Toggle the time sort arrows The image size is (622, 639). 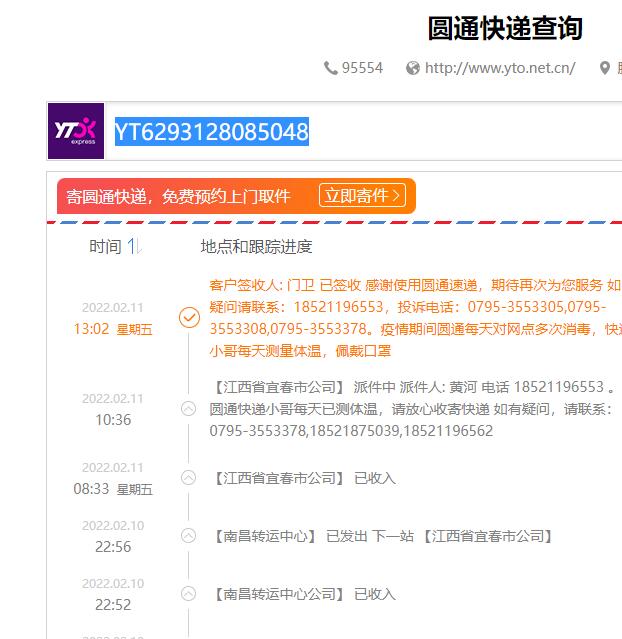tap(135, 247)
